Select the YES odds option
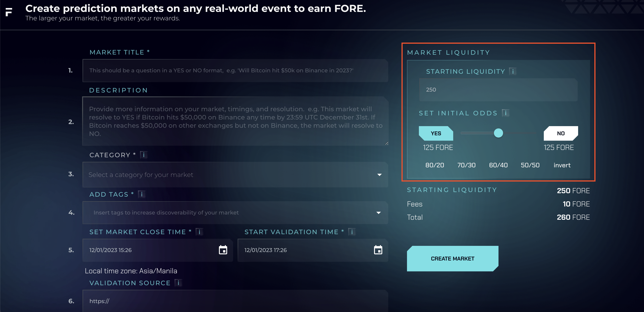The width and height of the screenshot is (644, 312). 436,133
